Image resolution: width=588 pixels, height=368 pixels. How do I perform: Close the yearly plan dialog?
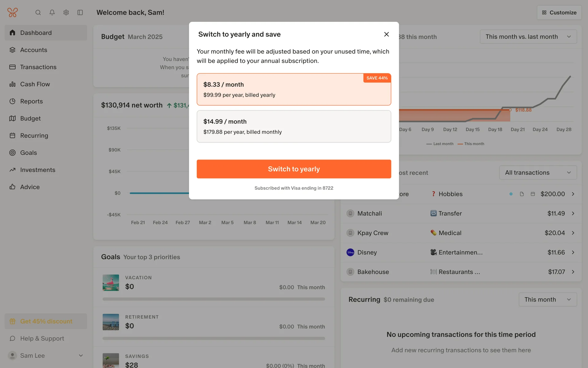click(386, 34)
